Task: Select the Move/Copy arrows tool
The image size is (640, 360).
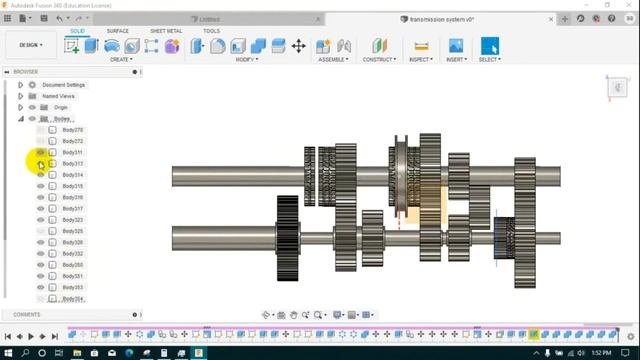Action: tap(299, 46)
